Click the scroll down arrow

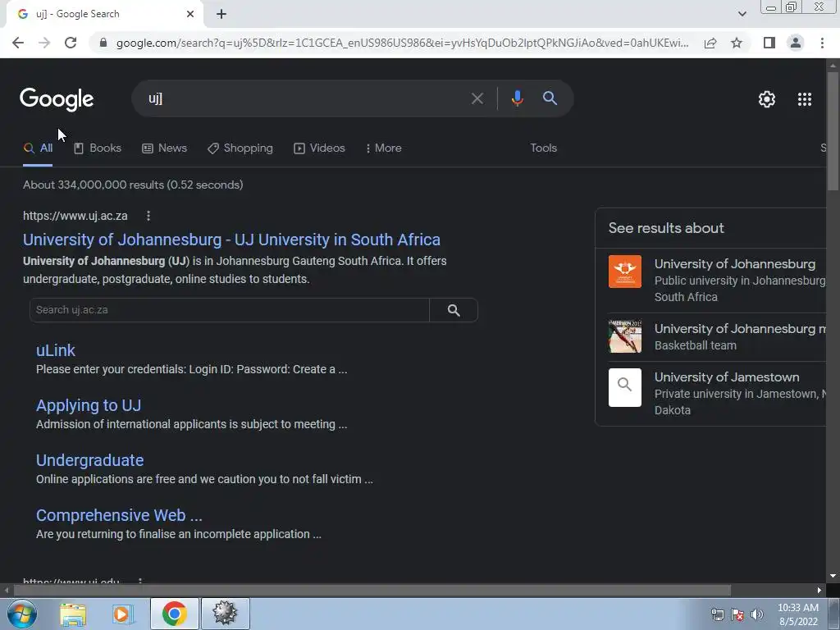click(833, 576)
